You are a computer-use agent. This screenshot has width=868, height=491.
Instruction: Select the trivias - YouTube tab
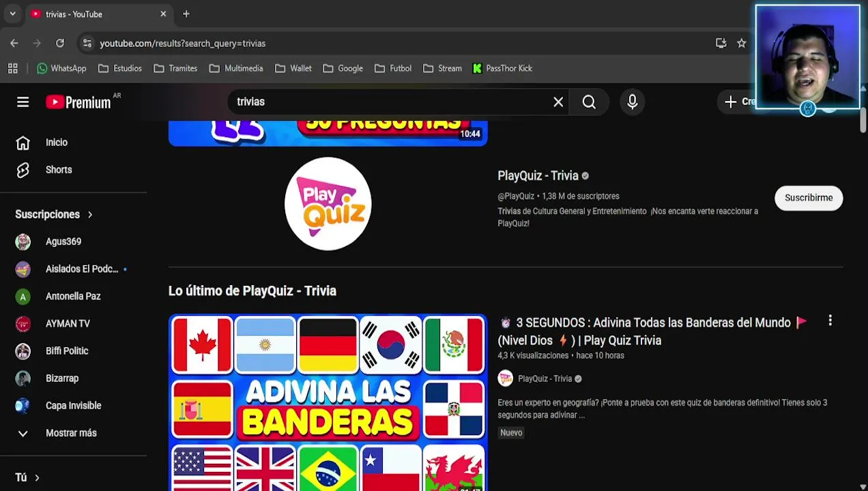coord(98,14)
